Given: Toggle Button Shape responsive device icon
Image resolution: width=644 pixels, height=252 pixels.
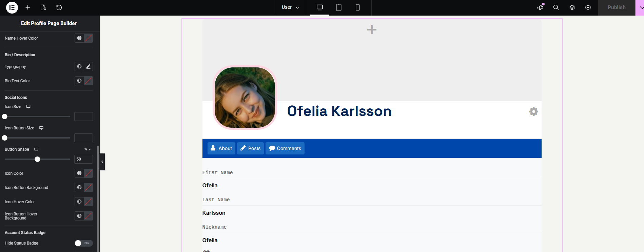Looking at the screenshot, I should 36,149.
